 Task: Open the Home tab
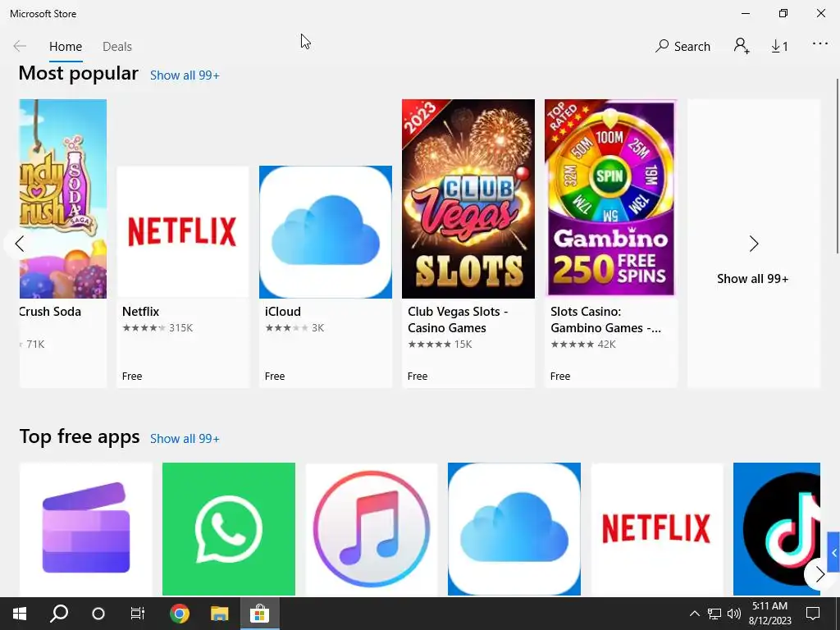(66, 47)
